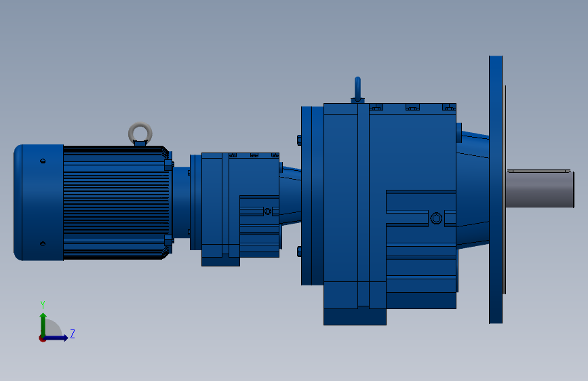Click the red origin of the triad
Image resolution: width=588 pixels, height=381 pixels.
42,338
